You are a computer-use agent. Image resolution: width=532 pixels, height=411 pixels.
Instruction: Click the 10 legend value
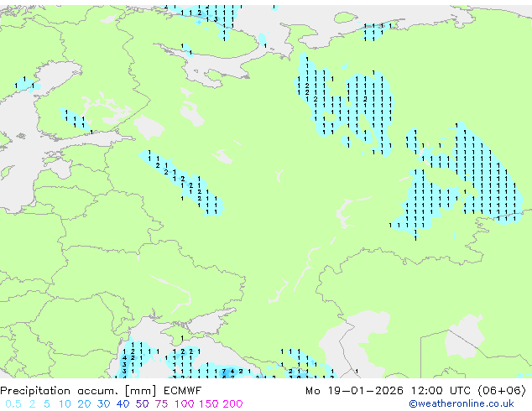point(65,404)
